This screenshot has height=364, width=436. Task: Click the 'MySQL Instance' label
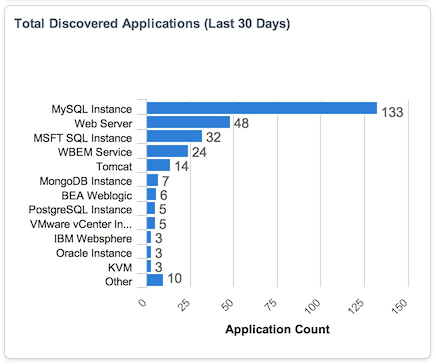pyautogui.click(x=92, y=109)
